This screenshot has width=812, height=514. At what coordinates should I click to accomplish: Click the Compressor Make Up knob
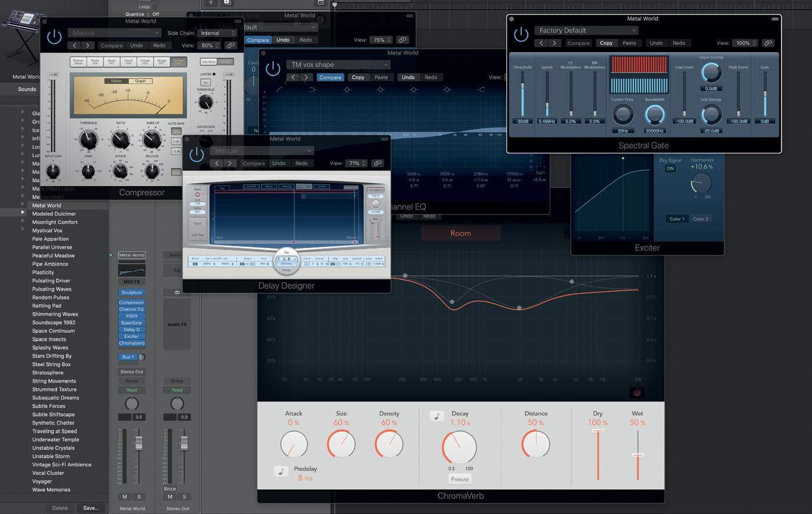point(152,140)
